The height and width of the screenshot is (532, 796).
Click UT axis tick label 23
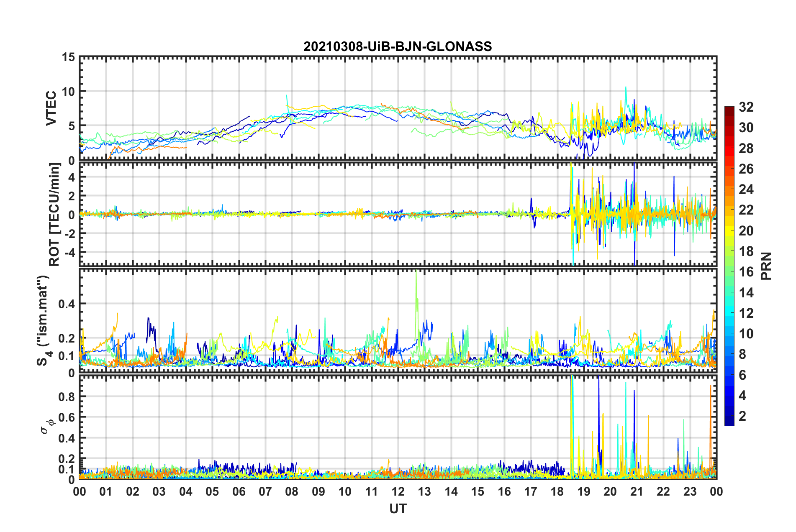pos(690,491)
